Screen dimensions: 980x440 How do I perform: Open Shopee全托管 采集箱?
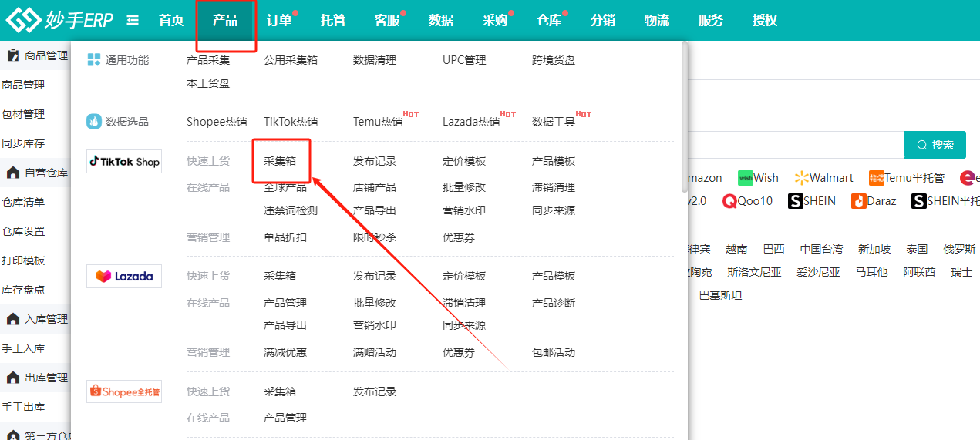tap(280, 391)
